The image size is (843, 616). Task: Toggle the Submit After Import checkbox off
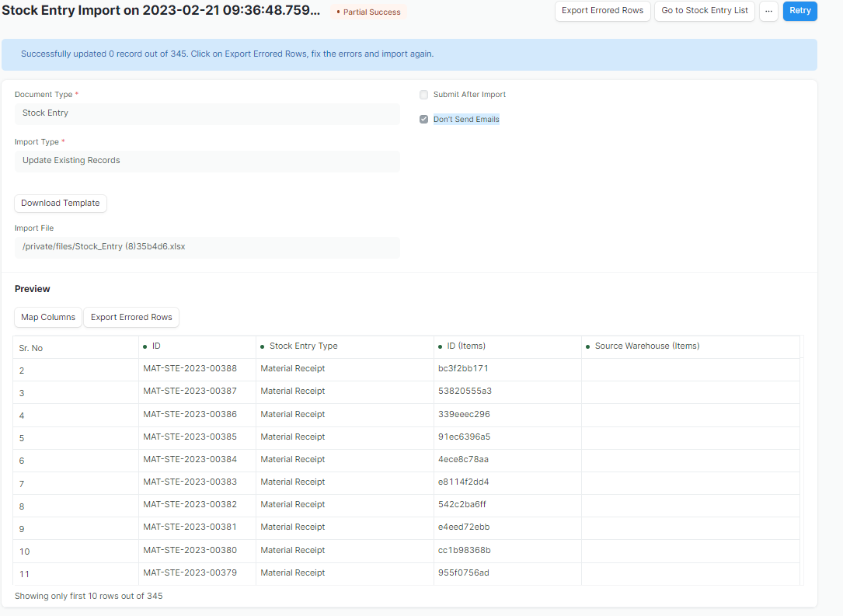click(x=423, y=94)
